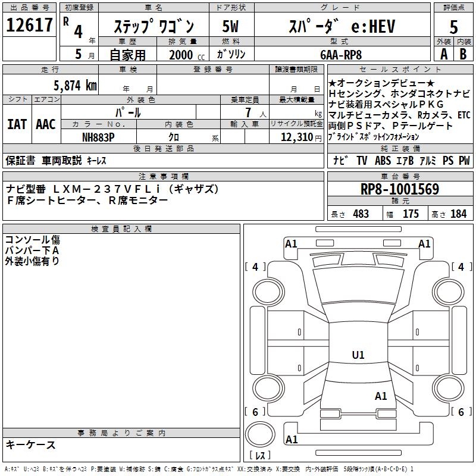Click the 両側PSドア、Pテールゲート line

[x=390, y=126]
